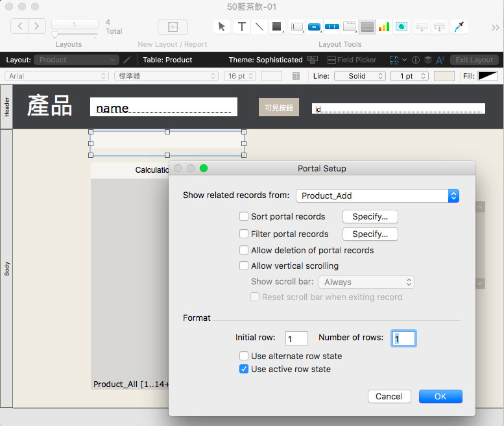Image resolution: width=504 pixels, height=426 pixels.
Task: Click the Field tool icon
Action: point(422,27)
